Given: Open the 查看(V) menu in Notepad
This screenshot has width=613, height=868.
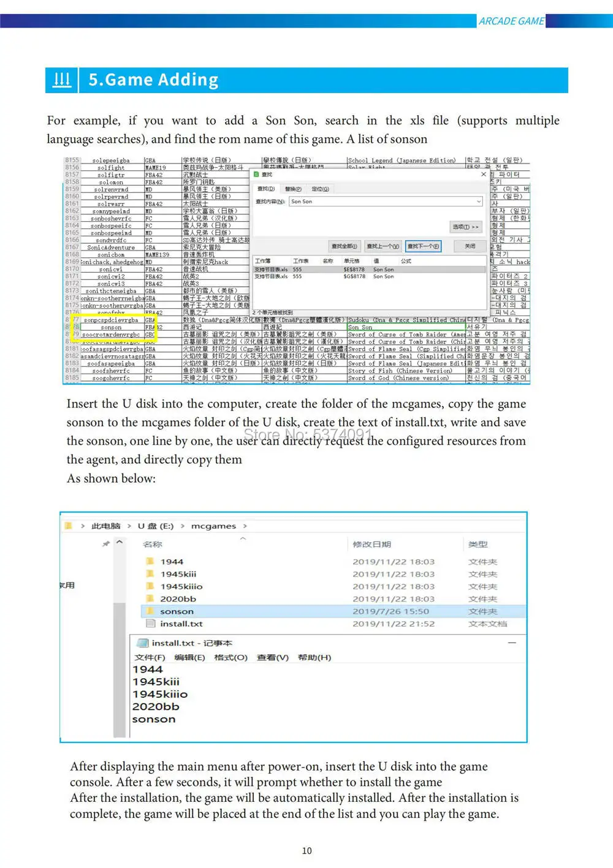Looking at the screenshot, I should click(x=272, y=657).
